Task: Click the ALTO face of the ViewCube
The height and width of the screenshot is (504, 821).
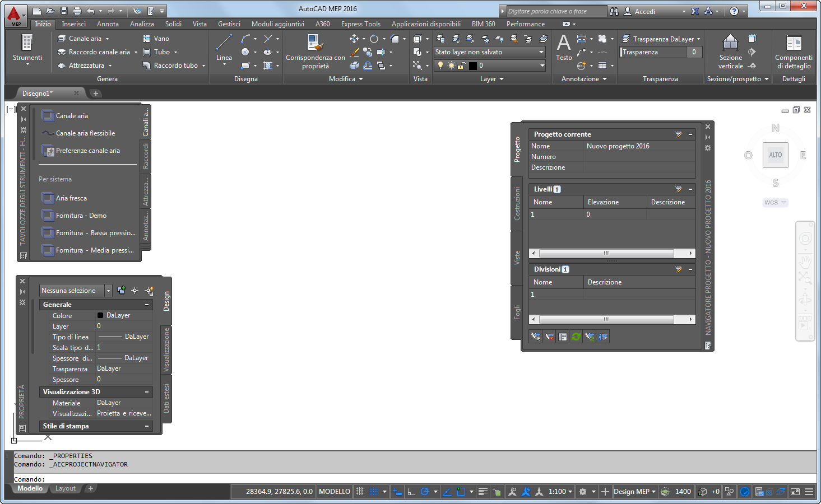Action: [776, 155]
